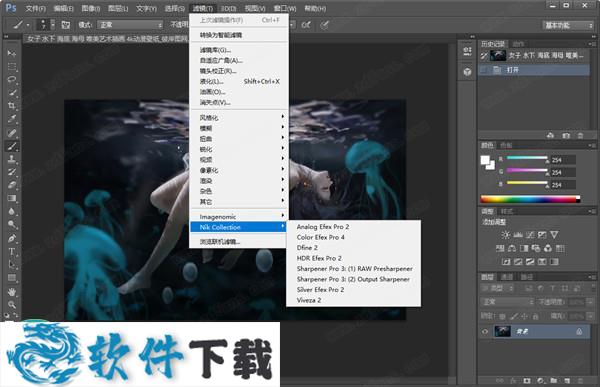Click the foreground color swatch in Color panel
Screen dimensions: 600x387
485,160
